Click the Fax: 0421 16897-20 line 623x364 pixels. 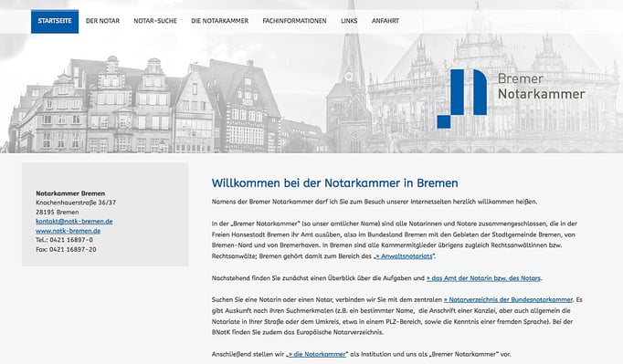pos(66,249)
